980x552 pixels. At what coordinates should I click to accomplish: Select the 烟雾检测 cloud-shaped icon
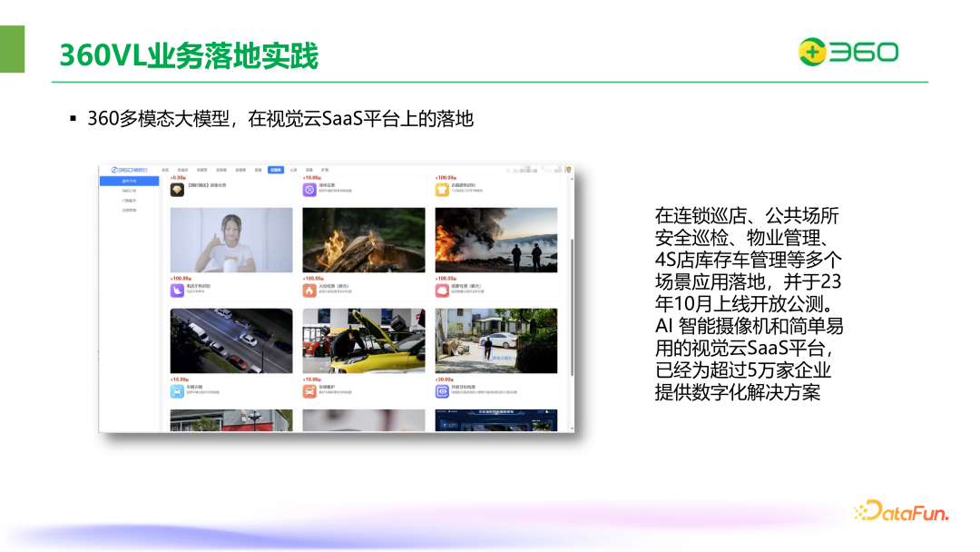[443, 289]
